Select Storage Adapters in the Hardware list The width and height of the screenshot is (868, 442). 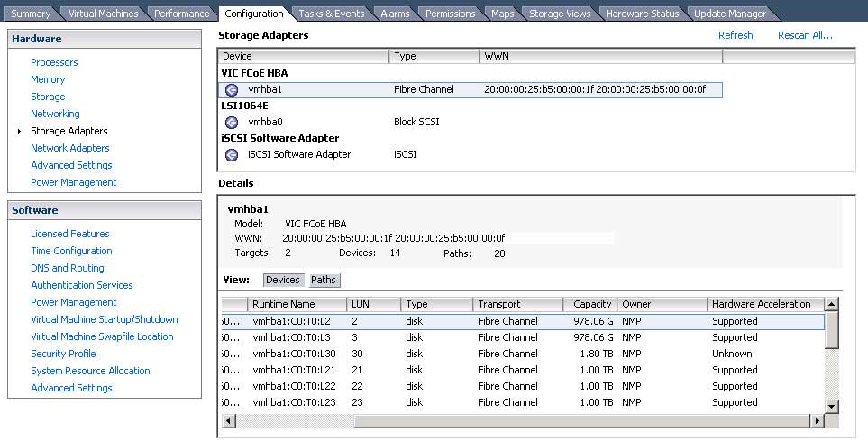(x=69, y=132)
